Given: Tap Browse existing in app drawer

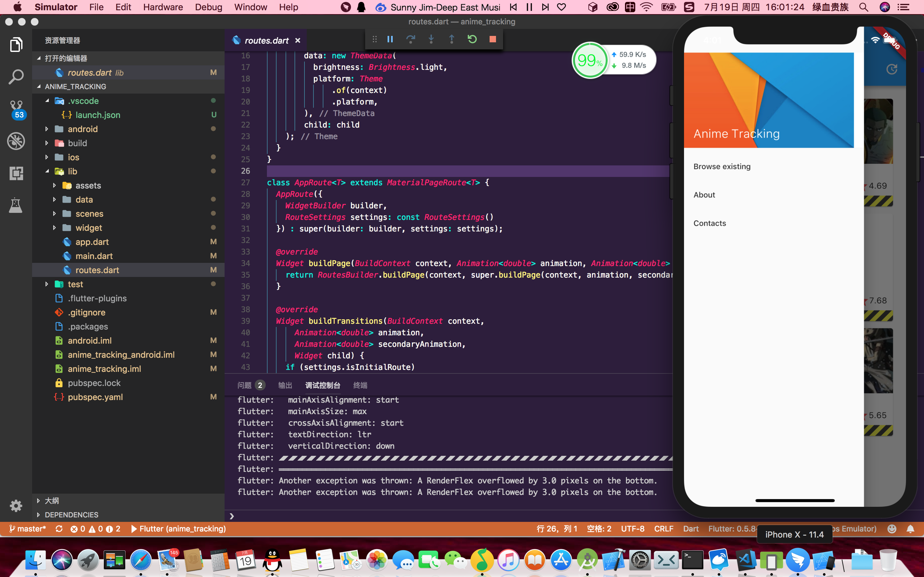Looking at the screenshot, I should [722, 166].
